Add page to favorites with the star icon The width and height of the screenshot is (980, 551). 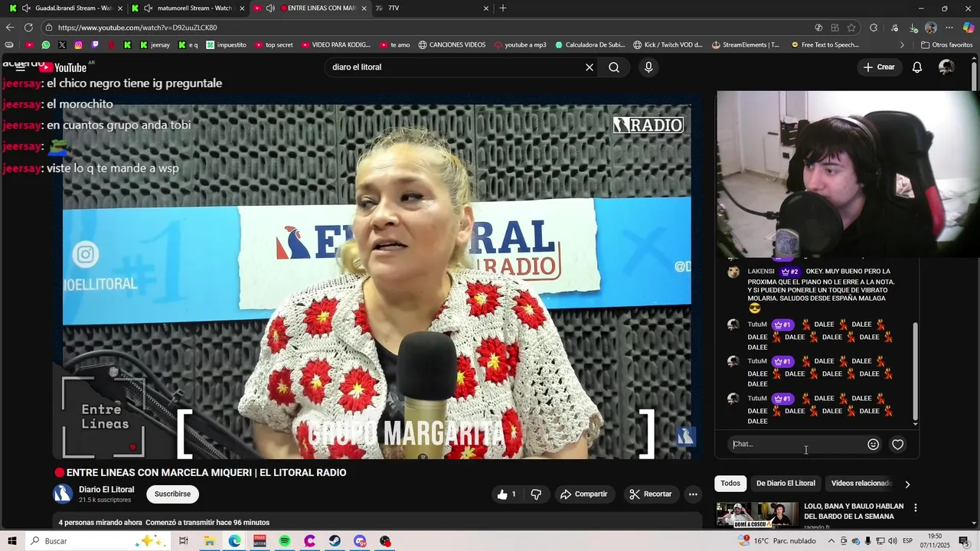[x=851, y=28]
